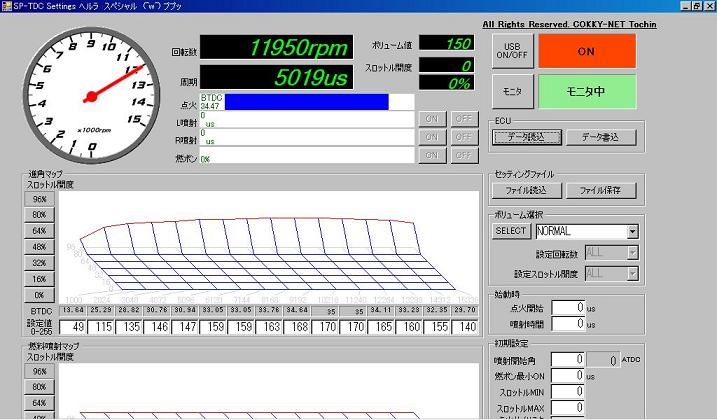Select 32% throttle in the 進角マップ
This screenshot has width=717, height=420.
39,263
